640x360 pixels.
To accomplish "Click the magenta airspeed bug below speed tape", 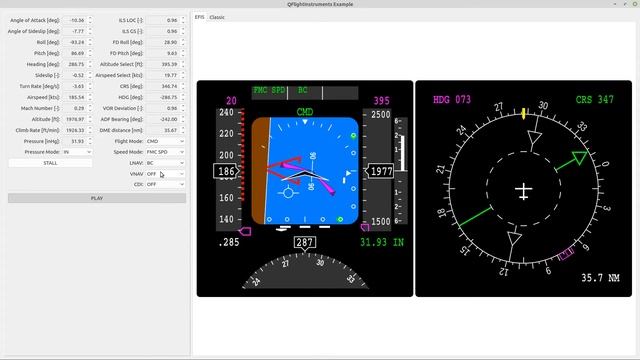I will 245,231.
